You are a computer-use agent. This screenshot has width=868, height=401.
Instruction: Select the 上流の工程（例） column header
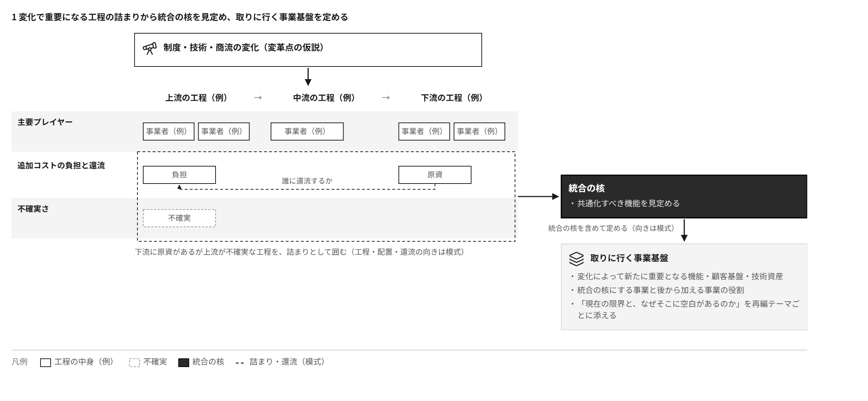pyautogui.click(x=196, y=98)
